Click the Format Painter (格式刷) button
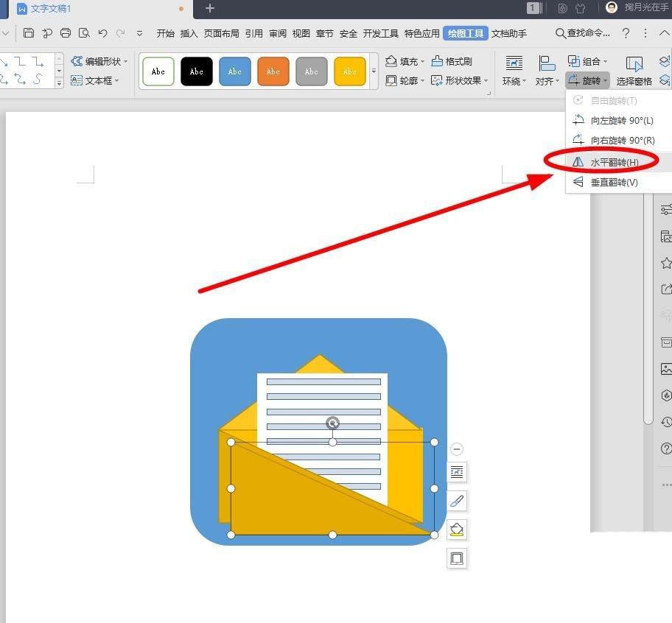This screenshot has height=623, width=672. [x=452, y=61]
